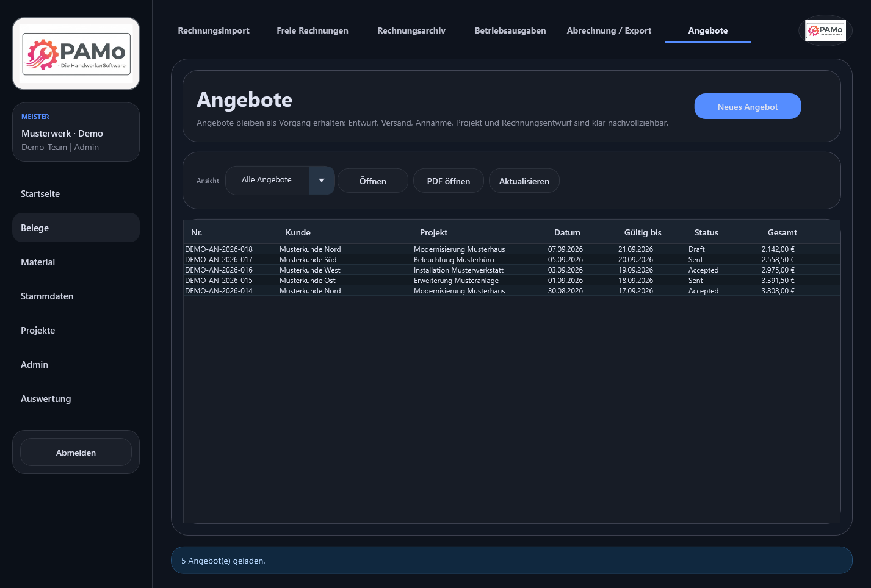Log out using the Abmelden button
Image resolution: width=871 pixels, height=588 pixels.
pos(76,453)
